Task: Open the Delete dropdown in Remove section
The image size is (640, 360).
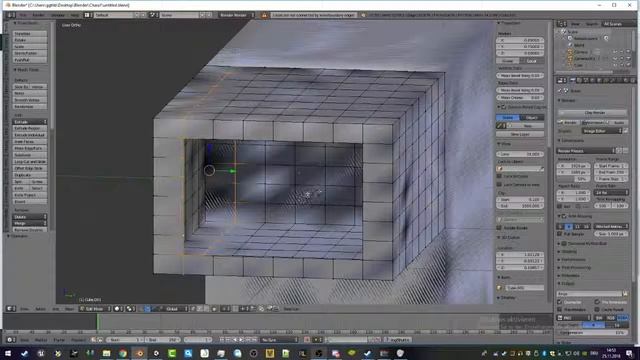Action: click(29, 217)
